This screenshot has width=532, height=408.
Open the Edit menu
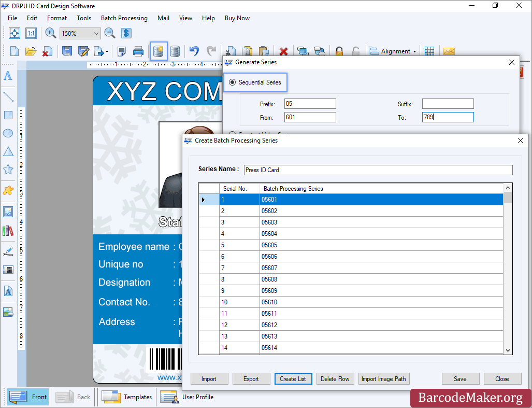[x=32, y=18]
